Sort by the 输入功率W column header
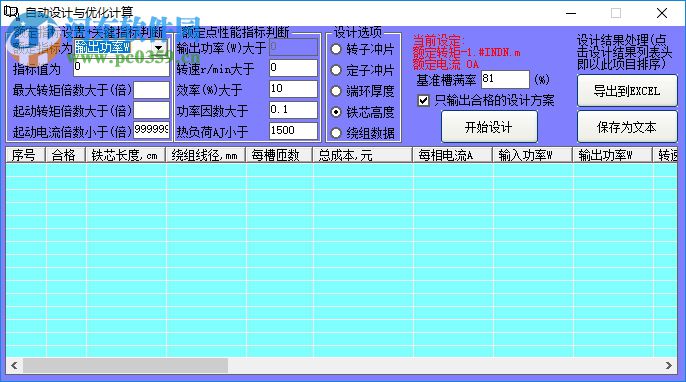Screen dimensions: 686x382 pos(532,155)
